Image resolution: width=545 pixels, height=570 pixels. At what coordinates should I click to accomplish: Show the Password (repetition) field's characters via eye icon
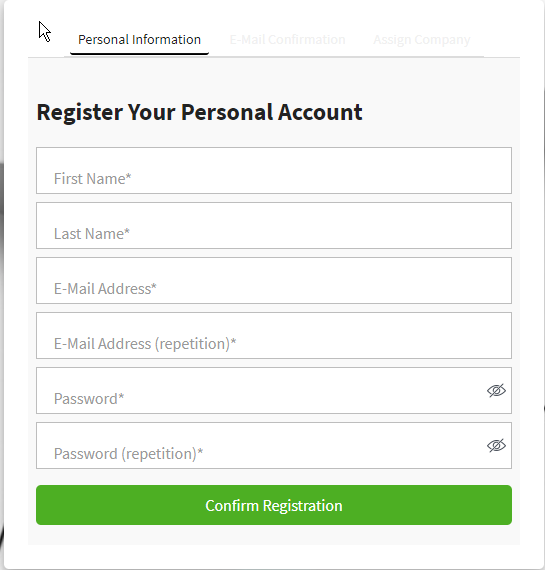496,446
